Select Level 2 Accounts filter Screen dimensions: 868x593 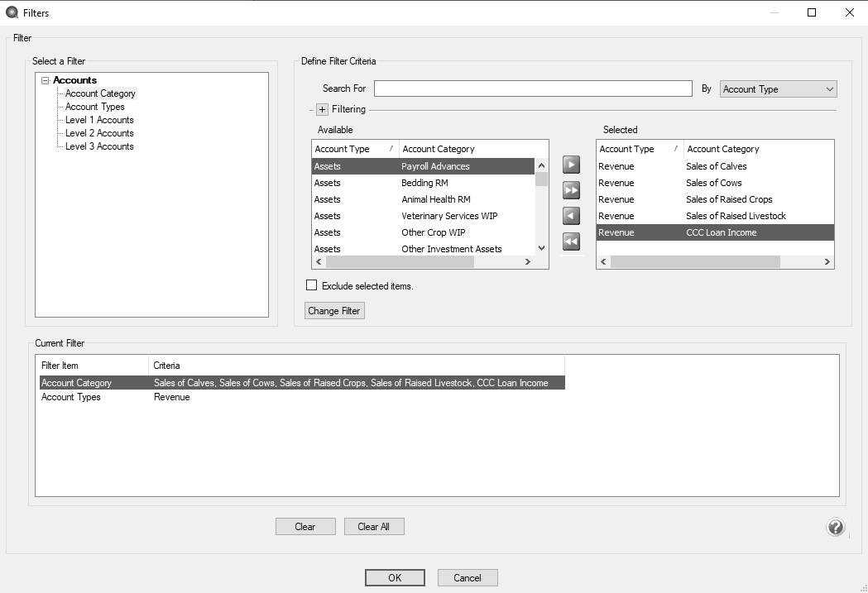click(99, 133)
